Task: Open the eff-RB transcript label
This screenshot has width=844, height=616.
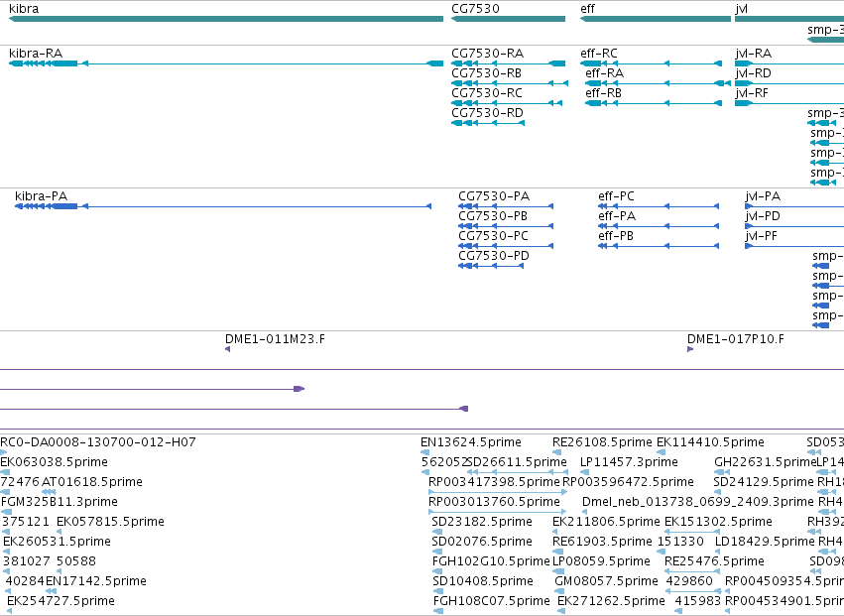Action: tap(603, 93)
